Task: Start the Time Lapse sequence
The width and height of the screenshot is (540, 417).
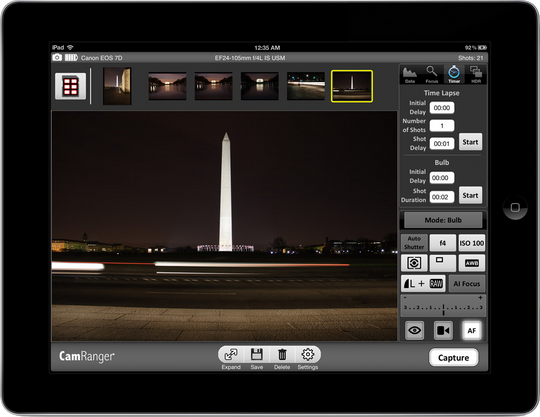Action: click(x=470, y=142)
